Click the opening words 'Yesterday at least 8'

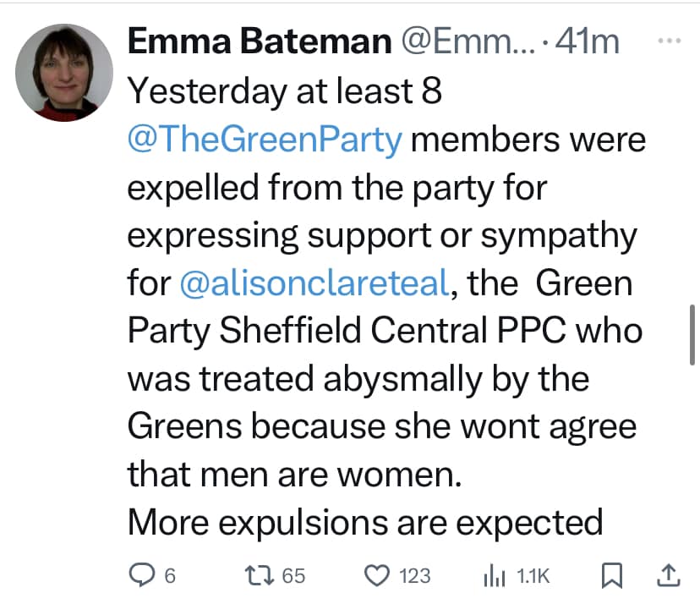284,91
